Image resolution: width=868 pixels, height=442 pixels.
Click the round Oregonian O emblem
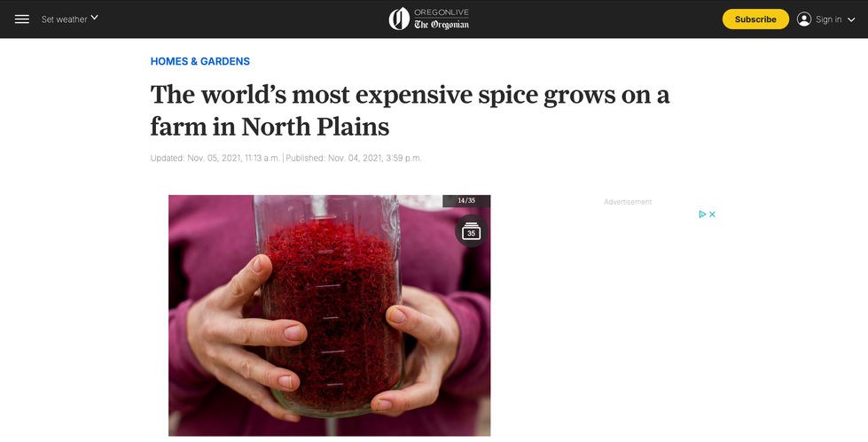coord(399,19)
